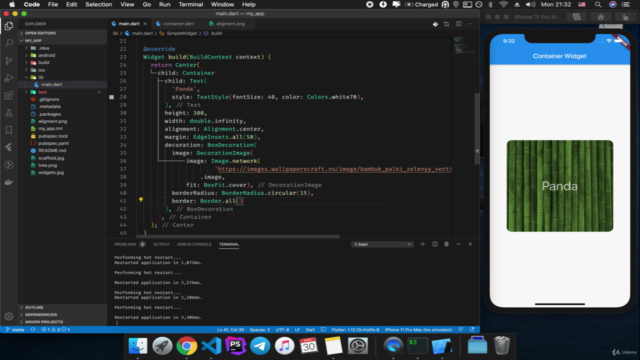Add a new terminal with plus icon
Screen dimensions: 640x360
click(422, 244)
